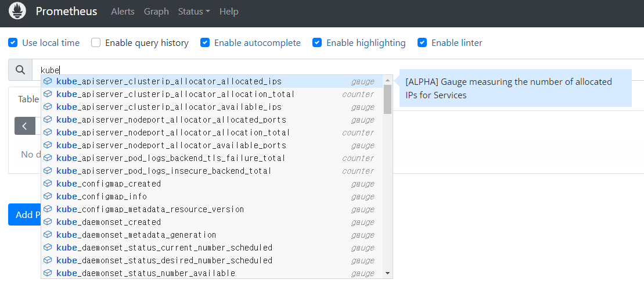This screenshot has width=644, height=304.
Task: Click the left chevron time button
Action: point(25,126)
